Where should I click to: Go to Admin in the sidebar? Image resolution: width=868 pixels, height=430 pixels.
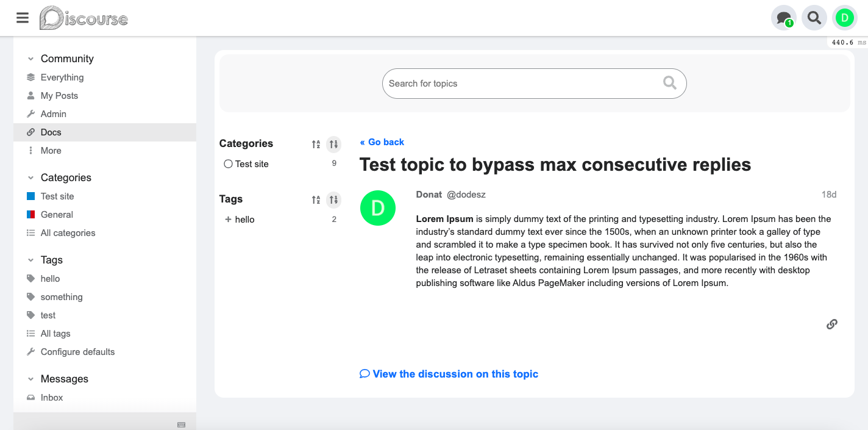tap(53, 114)
